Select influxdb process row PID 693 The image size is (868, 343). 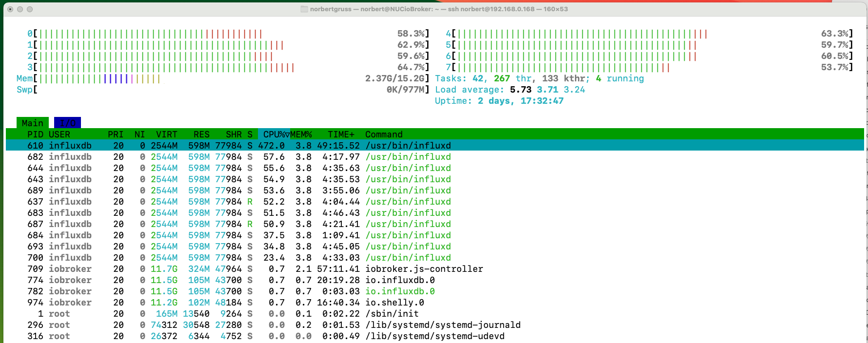[434, 247]
